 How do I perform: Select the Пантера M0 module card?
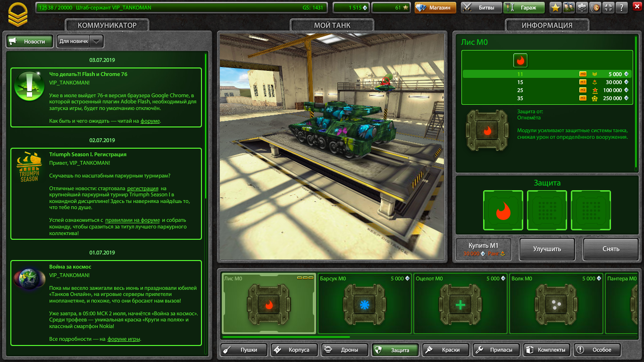621,303
